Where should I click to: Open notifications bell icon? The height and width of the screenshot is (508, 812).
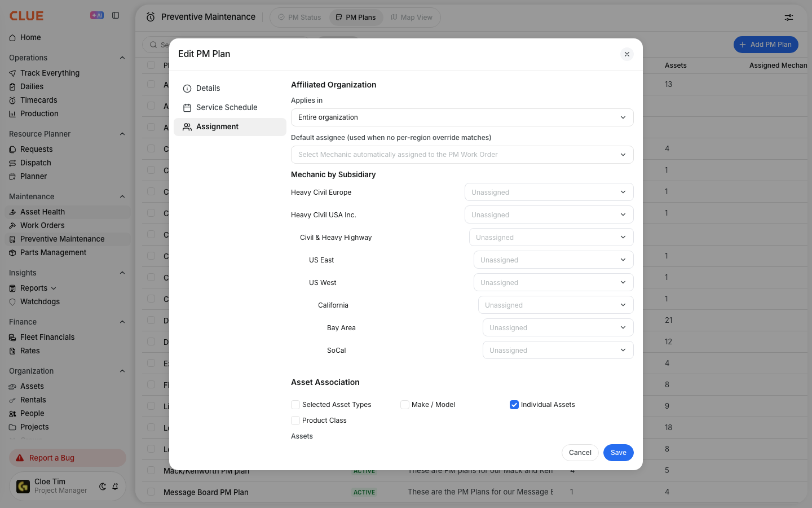pyautogui.click(x=115, y=486)
